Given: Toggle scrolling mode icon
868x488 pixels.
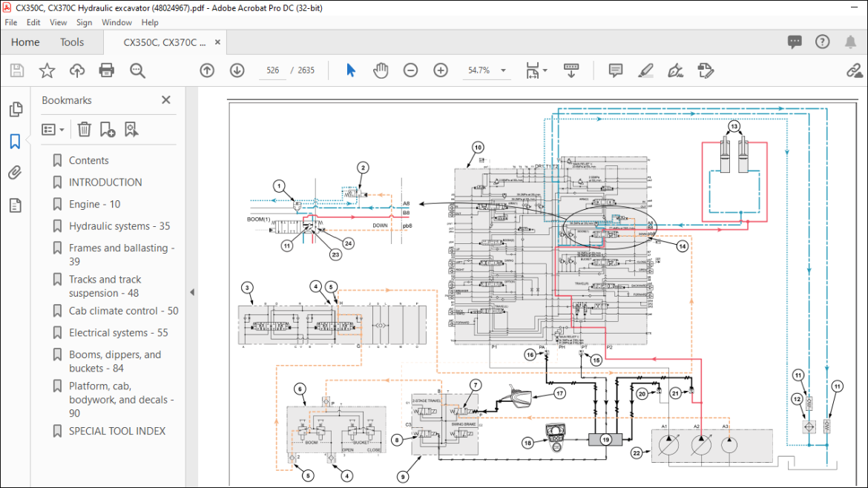Looking at the screenshot, I should click(x=571, y=70).
